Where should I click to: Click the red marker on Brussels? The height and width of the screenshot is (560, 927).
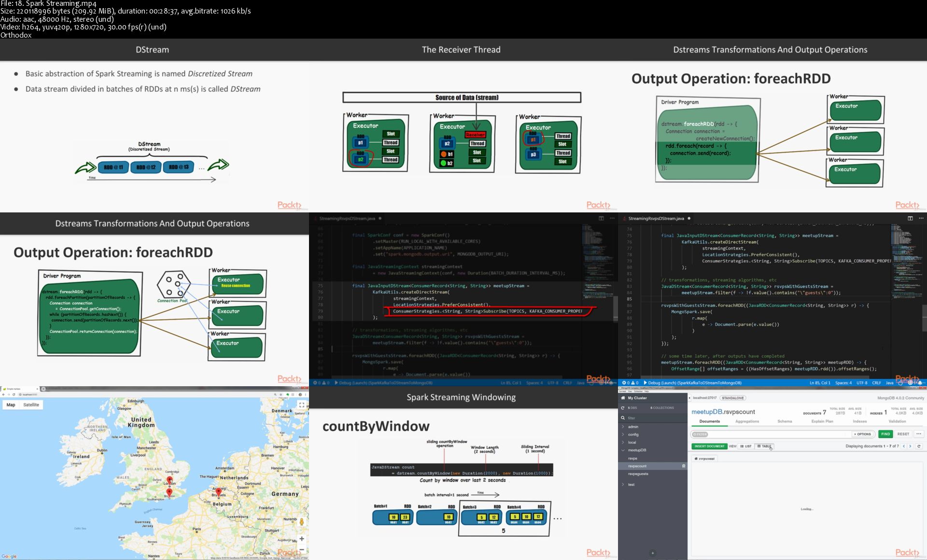[x=218, y=492]
